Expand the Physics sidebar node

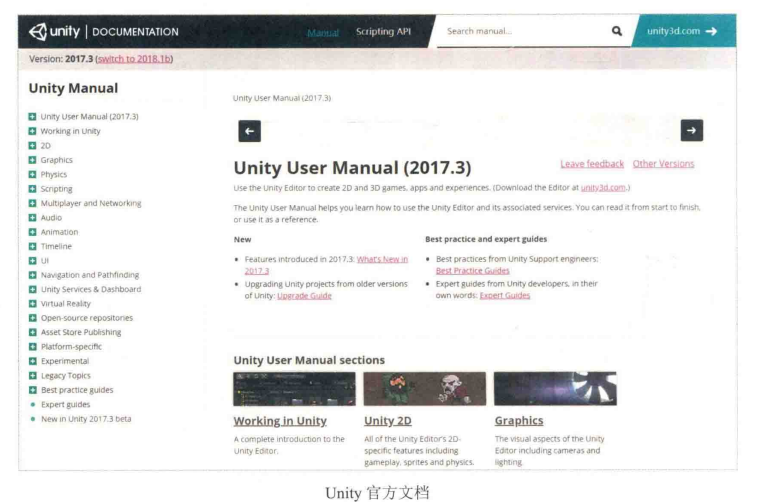pos(32,174)
